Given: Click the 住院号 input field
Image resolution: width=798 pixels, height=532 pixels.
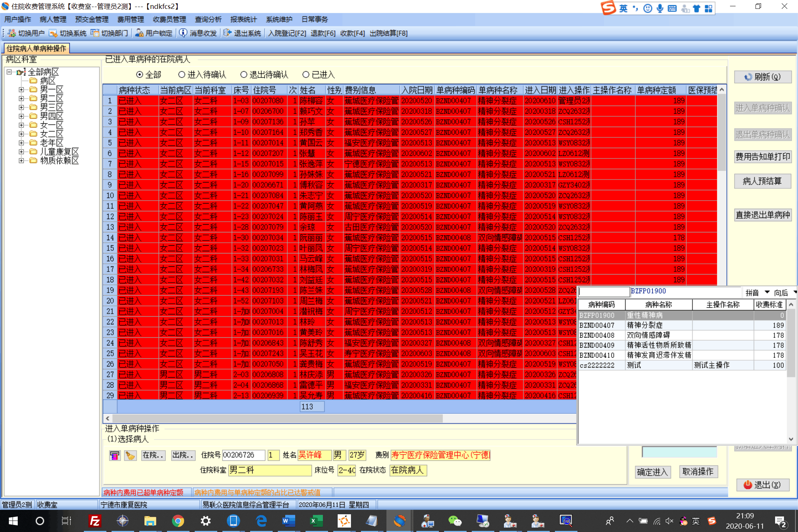Looking at the screenshot, I should point(243,455).
